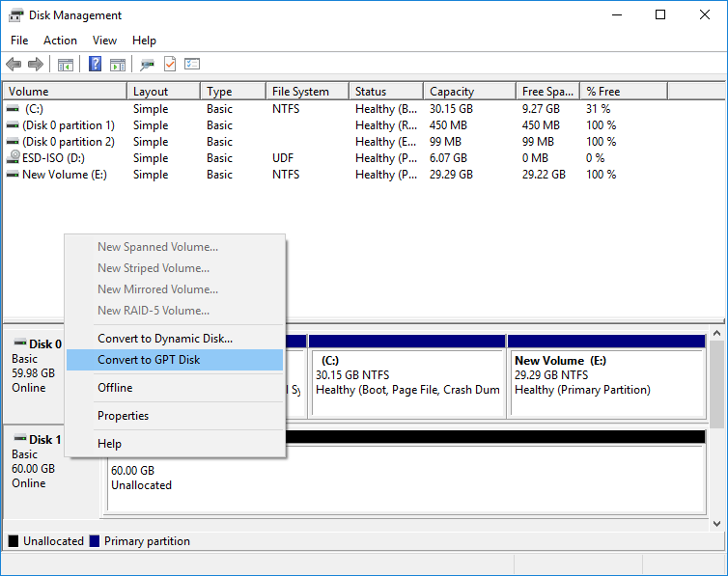Screen dimensions: 728x576
Task: Click the Disk Management title bar icon
Action: (x=15, y=15)
